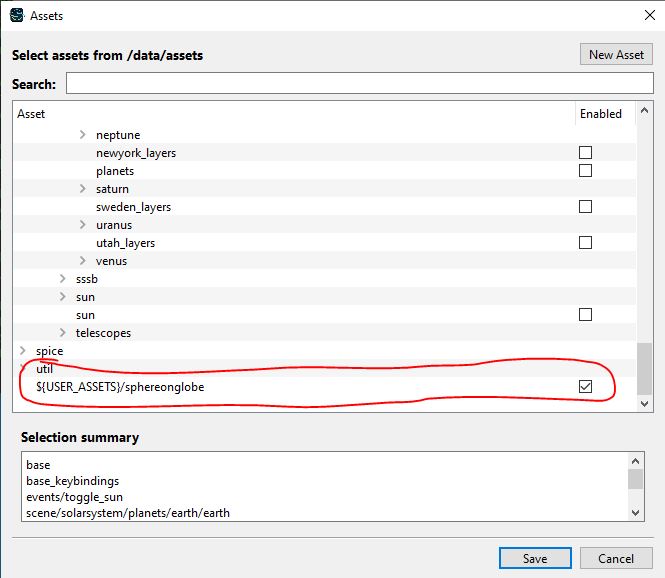Select the sweden_layers row text
Viewport: 665px width, 578px height.
point(133,207)
